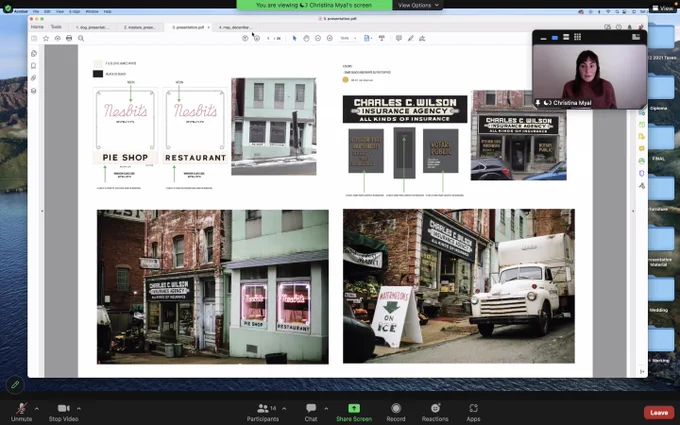The width and height of the screenshot is (680, 425).
Task: Open the View Options dropdown
Action: tap(418, 5)
